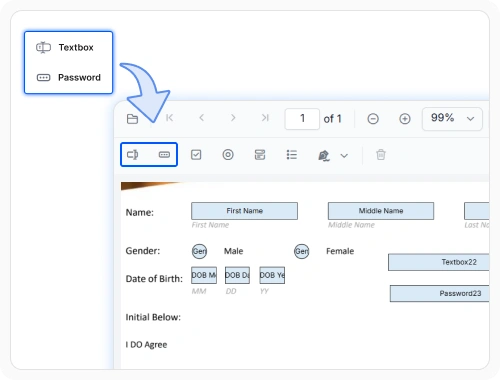This screenshot has width=500, height=380.
Task: Select the Password field tool in toolbar
Action: [164, 155]
